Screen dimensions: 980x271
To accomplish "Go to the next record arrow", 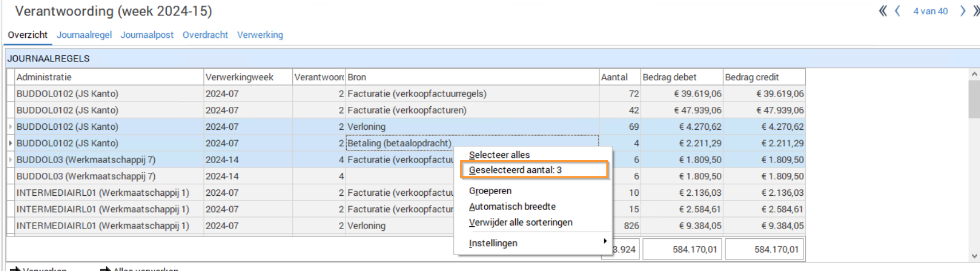I will point(963,11).
